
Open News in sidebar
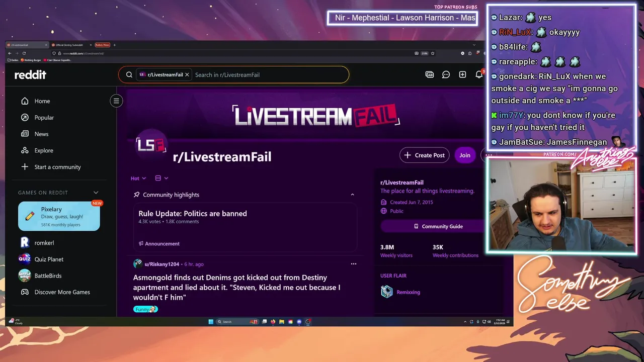pos(41,134)
